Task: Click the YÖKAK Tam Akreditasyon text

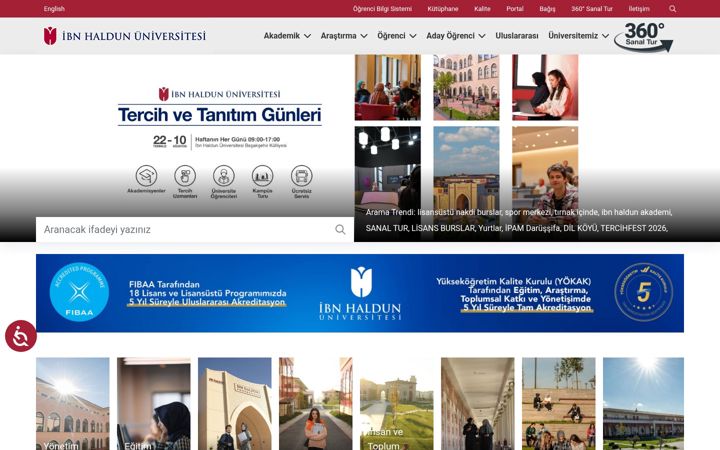Action: click(x=514, y=294)
